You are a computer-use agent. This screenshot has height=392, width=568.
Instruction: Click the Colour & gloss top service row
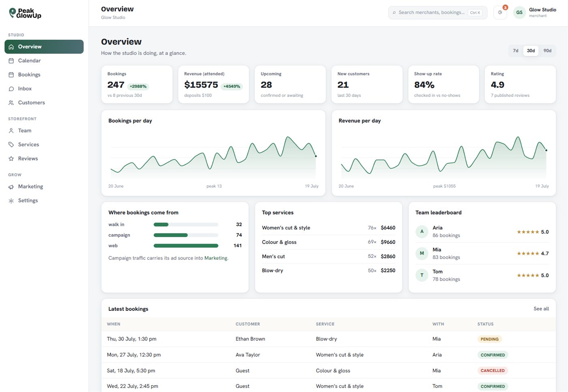point(329,242)
